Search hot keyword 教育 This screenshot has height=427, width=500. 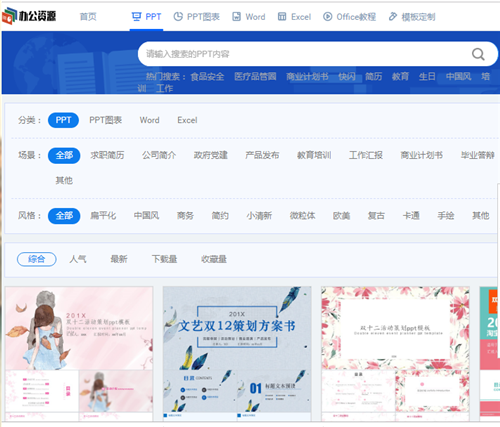(x=400, y=77)
